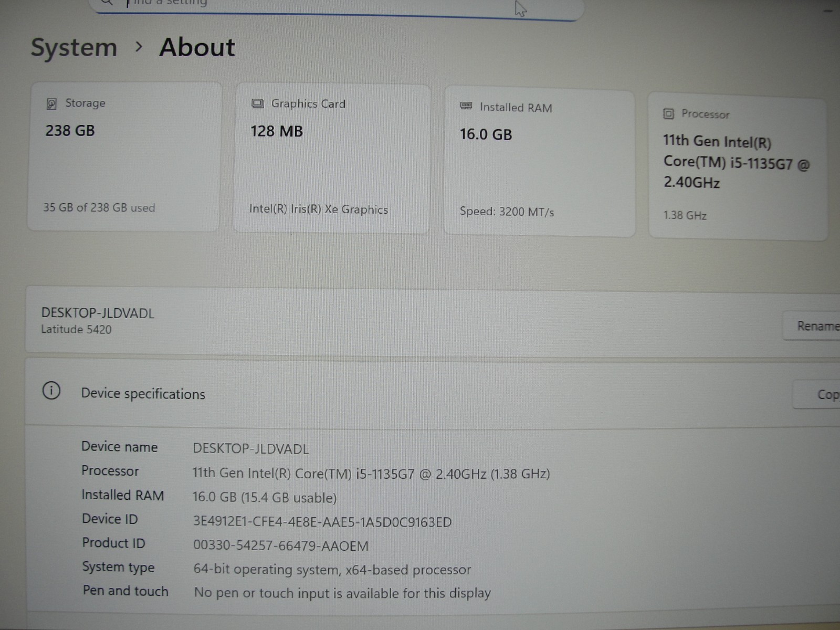The width and height of the screenshot is (840, 630).
Task: Click the Rename this PC button
Action: click(x=812, y=326)
